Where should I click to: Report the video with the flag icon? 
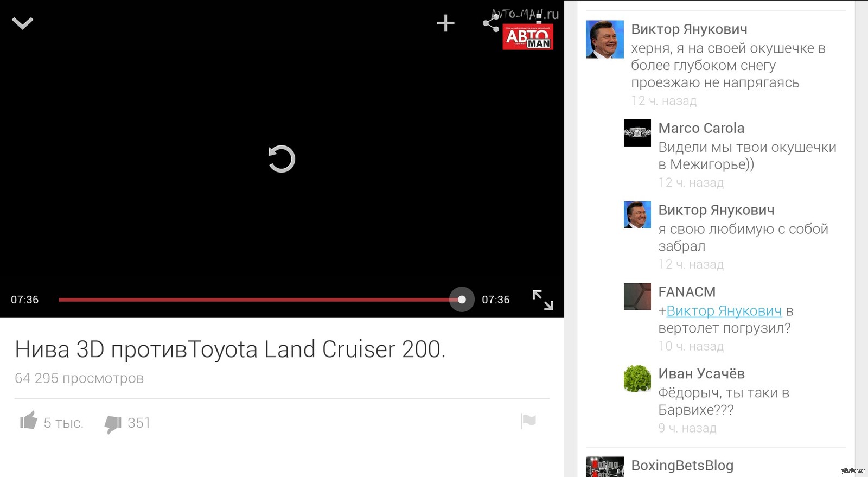[528, 421]
